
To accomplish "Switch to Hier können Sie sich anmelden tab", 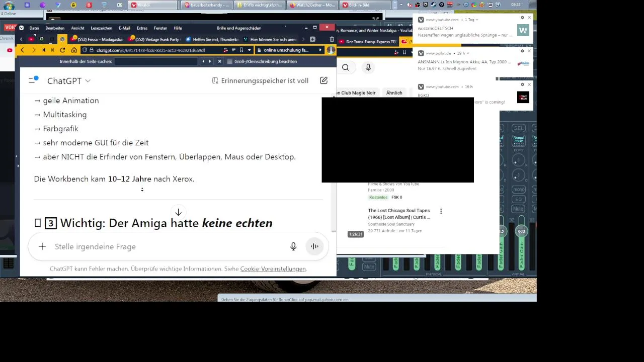I will pos(270,39).
